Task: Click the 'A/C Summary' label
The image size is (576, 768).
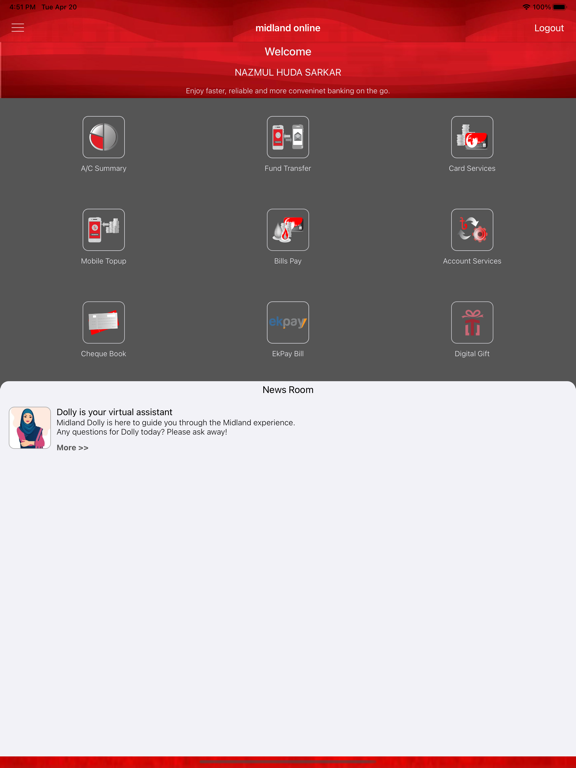Action: point(103,168)
